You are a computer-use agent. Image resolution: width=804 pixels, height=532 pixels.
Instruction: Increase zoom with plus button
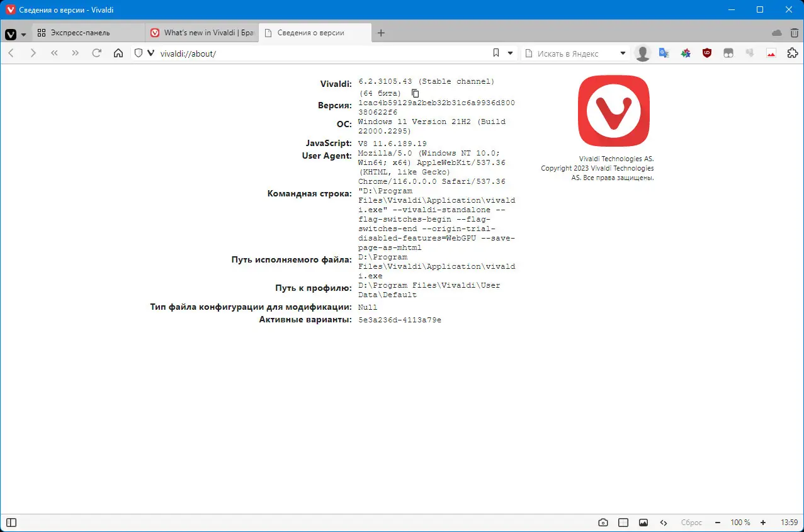point(763,523)
